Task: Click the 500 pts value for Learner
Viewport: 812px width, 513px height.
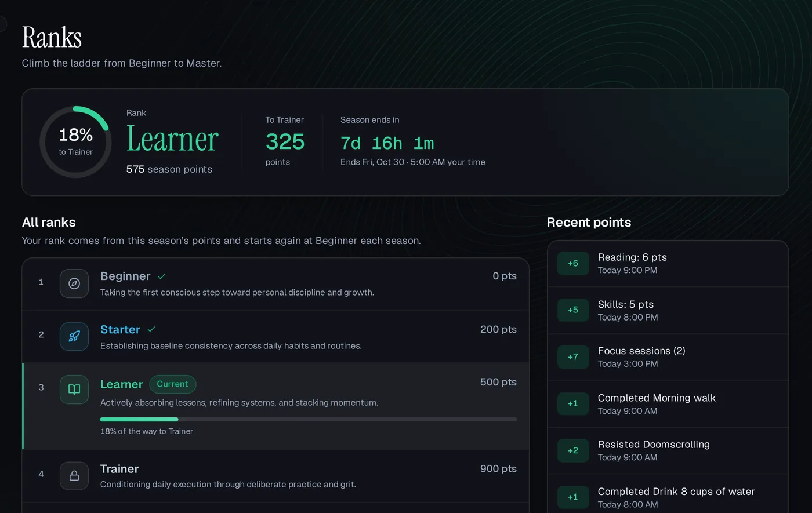Action: [498, 382]
